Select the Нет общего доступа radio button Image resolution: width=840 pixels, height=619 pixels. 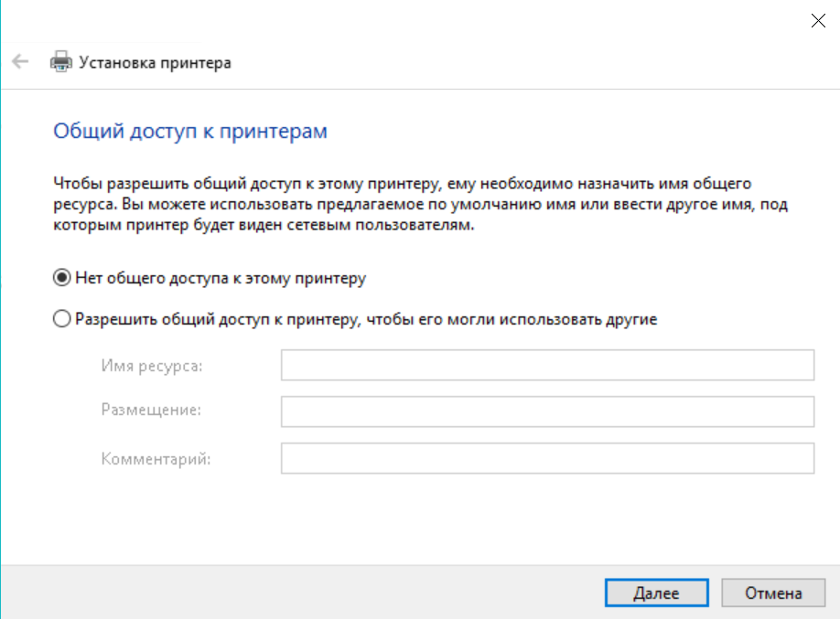(61, 278)
